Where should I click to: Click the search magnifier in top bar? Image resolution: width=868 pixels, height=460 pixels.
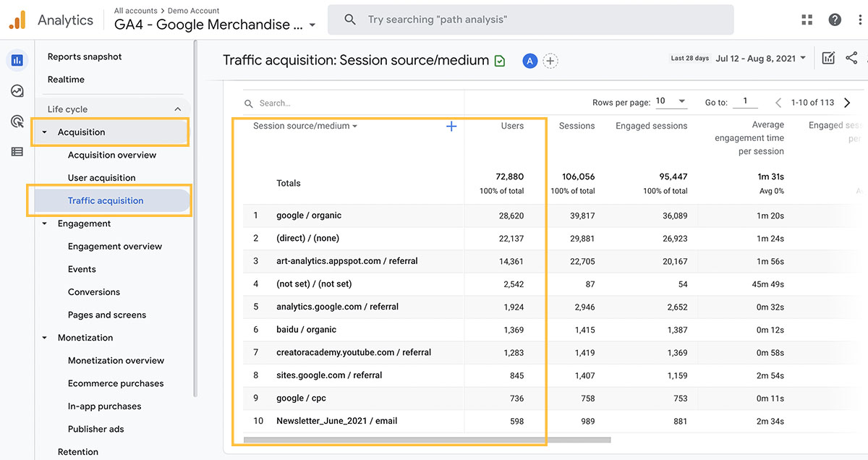pyautogui.click(x=350, y=20)
